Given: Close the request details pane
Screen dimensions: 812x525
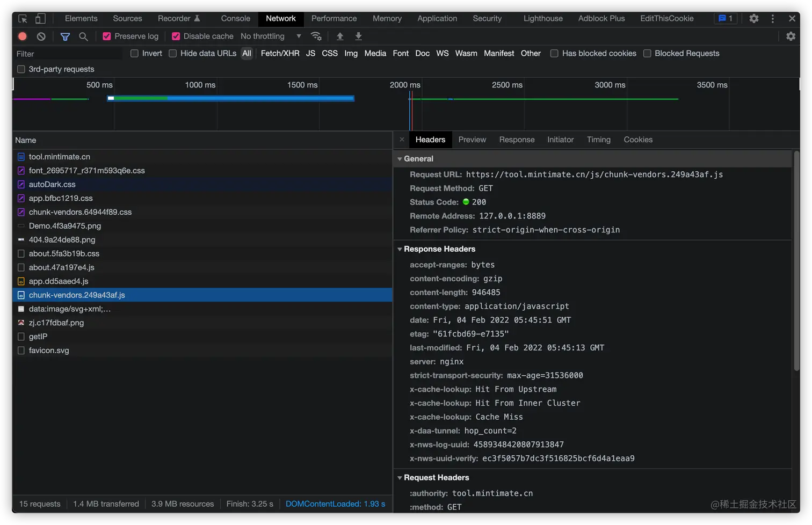Looking at the screenshot, I should (x=402, y=140).
